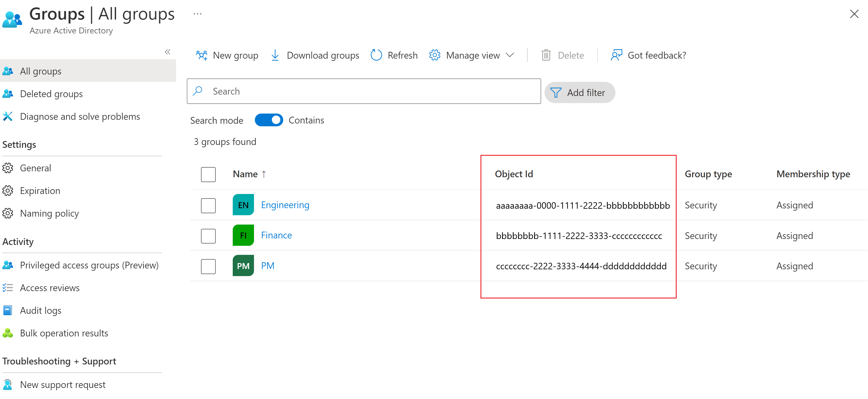Open Deleted groups in sidebar
Screen dimensions: 868x399
click(51, 94)
